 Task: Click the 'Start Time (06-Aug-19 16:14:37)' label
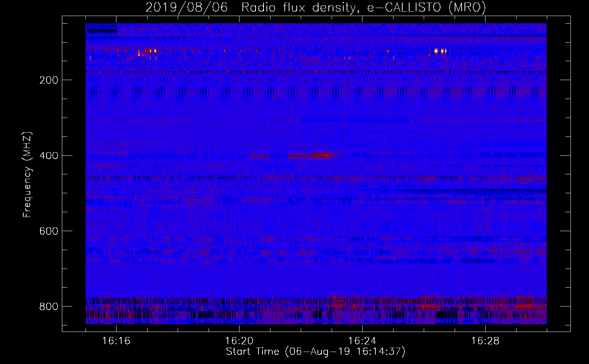[x=316, y=352]
